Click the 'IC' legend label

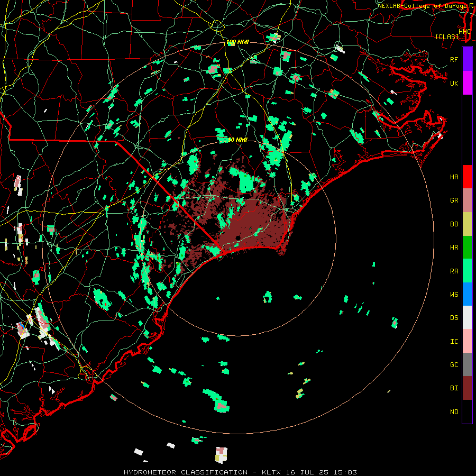pyautogui.click(x=454, y=341)
